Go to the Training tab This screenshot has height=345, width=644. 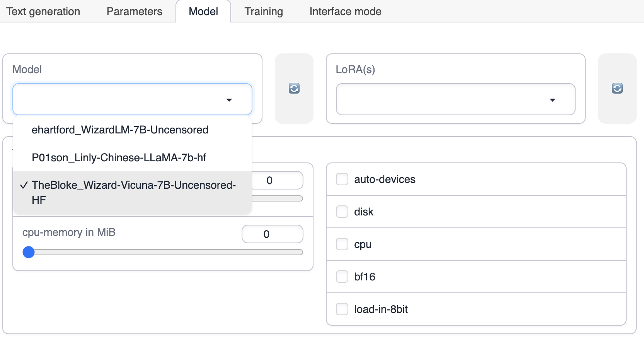[x=264, y=11]
